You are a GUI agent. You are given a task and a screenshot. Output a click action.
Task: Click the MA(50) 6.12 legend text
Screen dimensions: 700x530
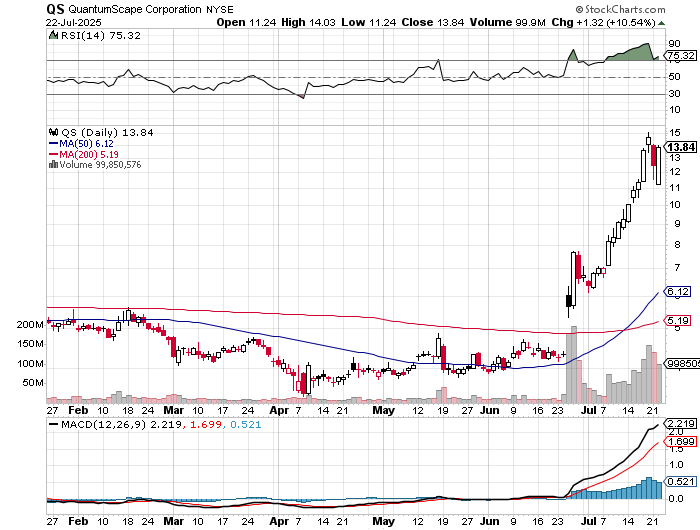pos(87,144)
